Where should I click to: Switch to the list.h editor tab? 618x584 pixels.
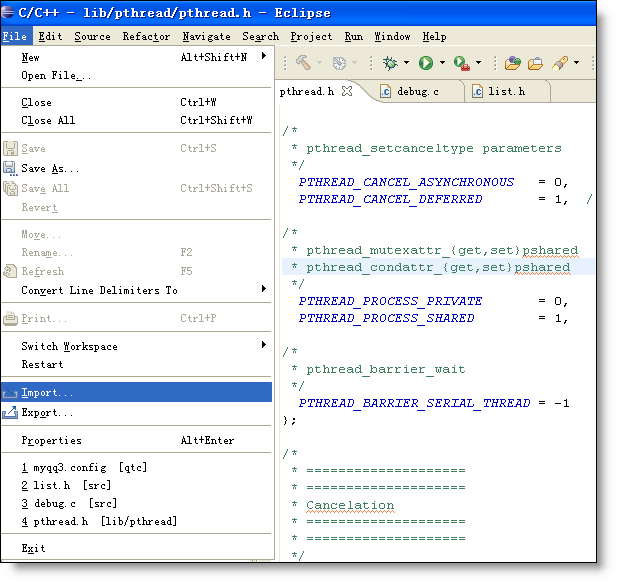coord(506,91)
